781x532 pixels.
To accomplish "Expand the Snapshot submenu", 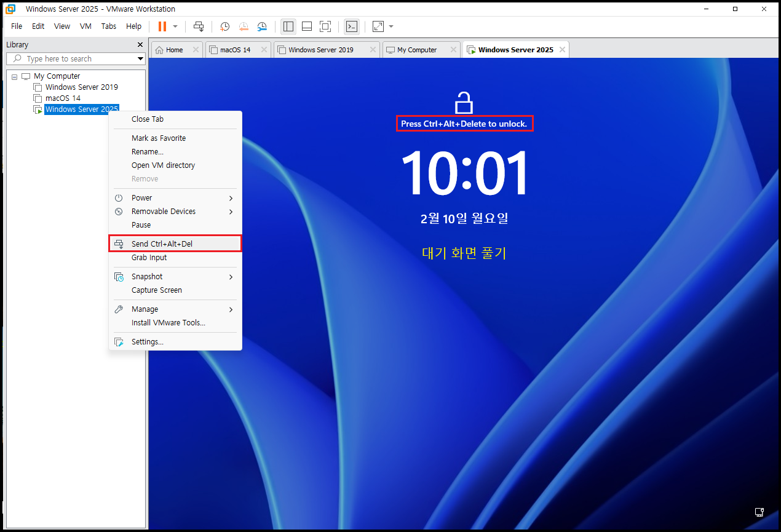I will pos(175,277).
